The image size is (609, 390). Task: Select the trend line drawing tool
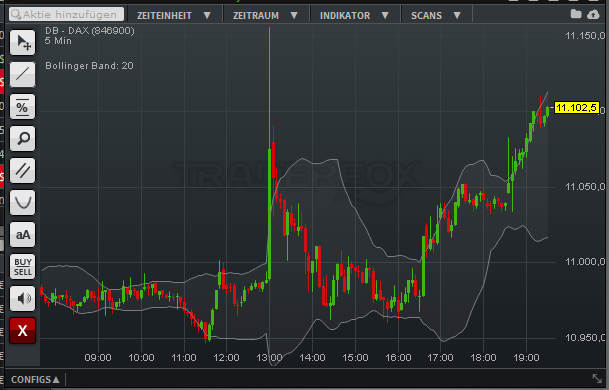23,74
